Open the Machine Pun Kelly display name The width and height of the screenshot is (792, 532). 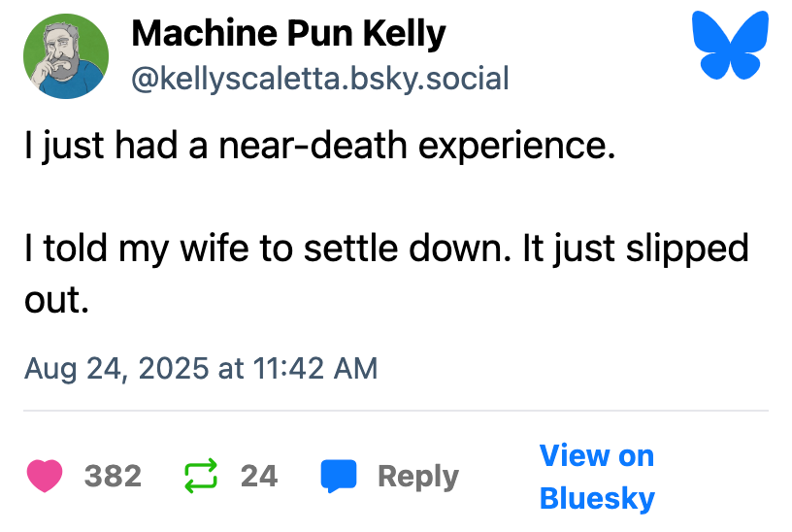[288, 34]
